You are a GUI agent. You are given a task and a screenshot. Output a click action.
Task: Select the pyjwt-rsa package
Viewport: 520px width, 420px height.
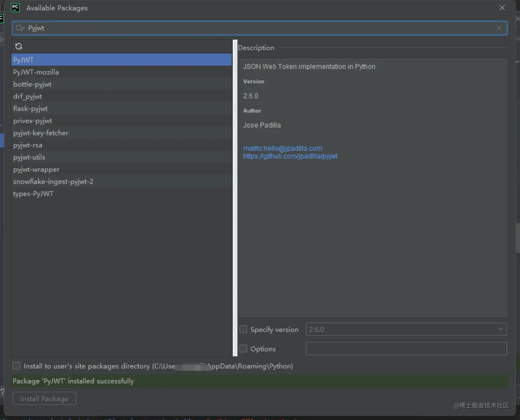click(x=122, y=145)
